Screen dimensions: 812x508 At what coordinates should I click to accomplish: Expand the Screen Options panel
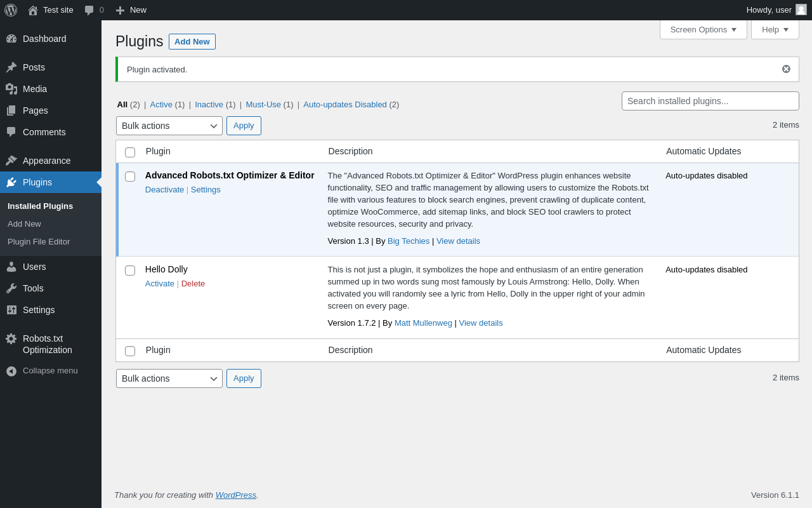[x=704, y=29]
